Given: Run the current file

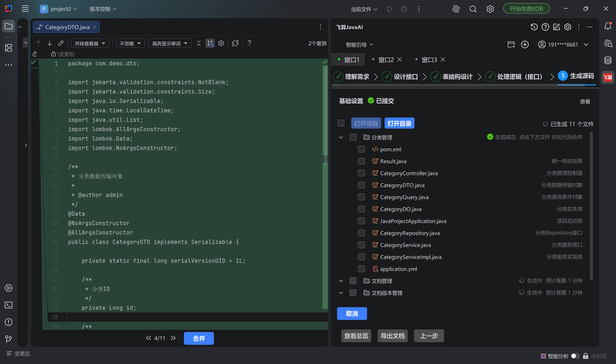Looking at the screenshot, I should click(x=390, y=9).
